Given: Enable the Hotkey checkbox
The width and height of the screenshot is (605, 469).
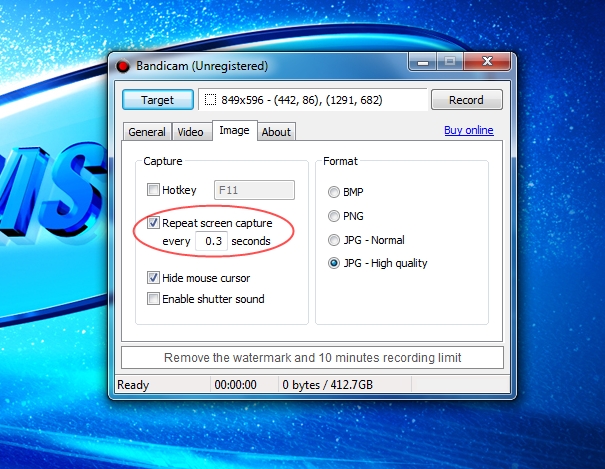Looking at the screenshot, I should tap(153, 190).
